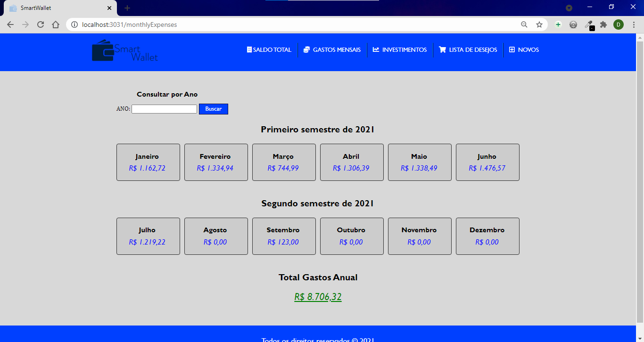Click the Total Gastos Anual heading
The height and width of the screenshot is (342, 644).
point(318,277)
